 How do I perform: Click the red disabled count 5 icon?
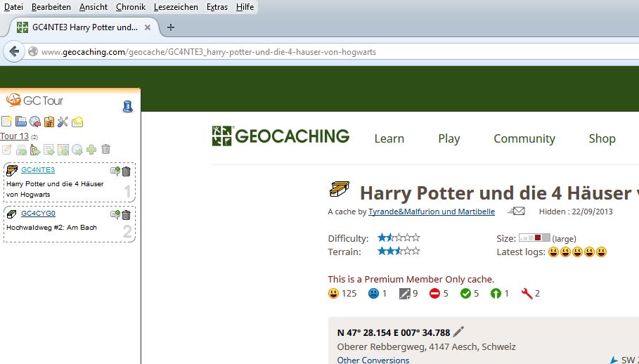(439, 293)
